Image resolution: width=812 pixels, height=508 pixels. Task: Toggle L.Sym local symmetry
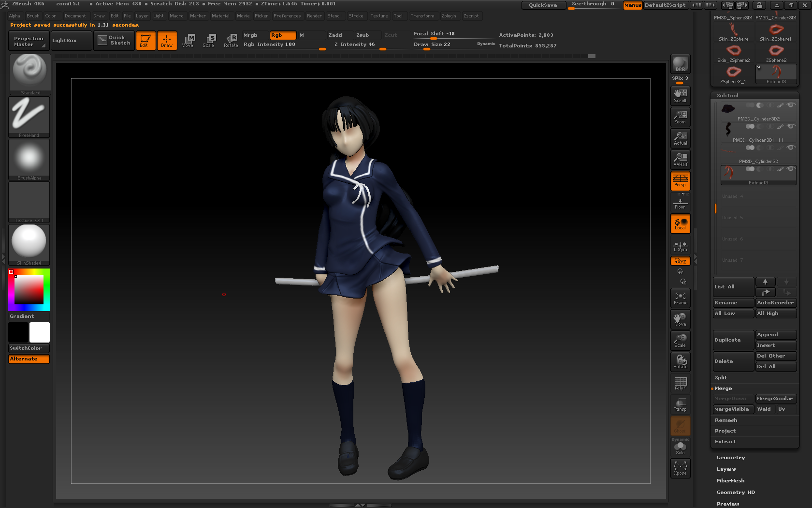680,246
